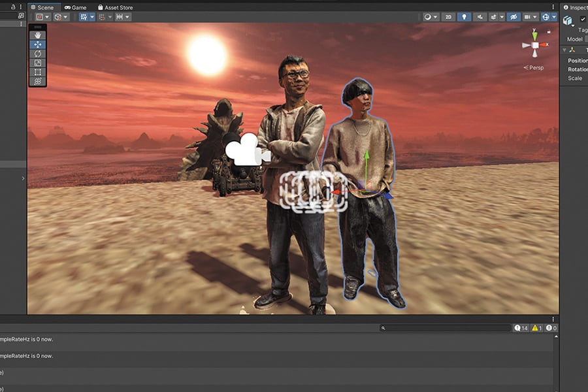The width and height of the screenshot is (588, 392).
Task: Switch to the Game tab
Action: click(75, 7)
